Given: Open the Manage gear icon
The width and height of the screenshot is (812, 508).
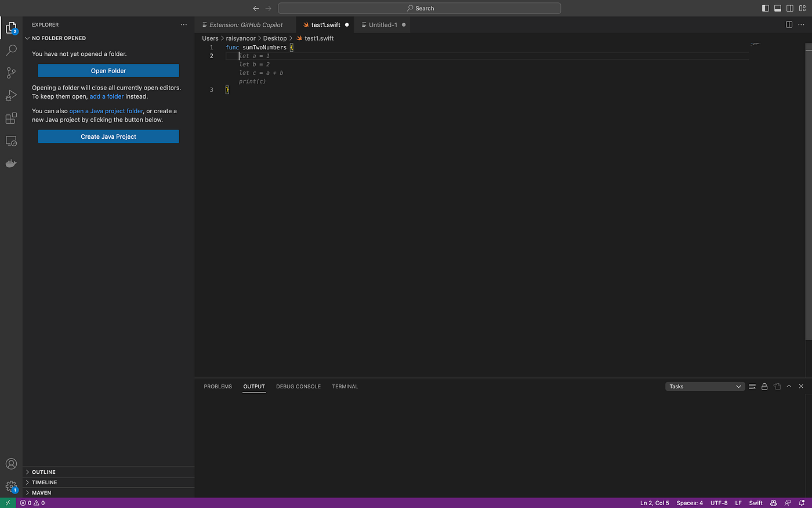Looking at the screenshot, I should click(11, 487).
